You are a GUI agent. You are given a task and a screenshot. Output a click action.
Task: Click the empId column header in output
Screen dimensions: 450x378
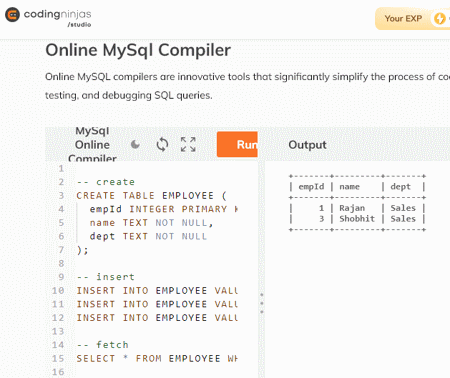pos(311,187)
